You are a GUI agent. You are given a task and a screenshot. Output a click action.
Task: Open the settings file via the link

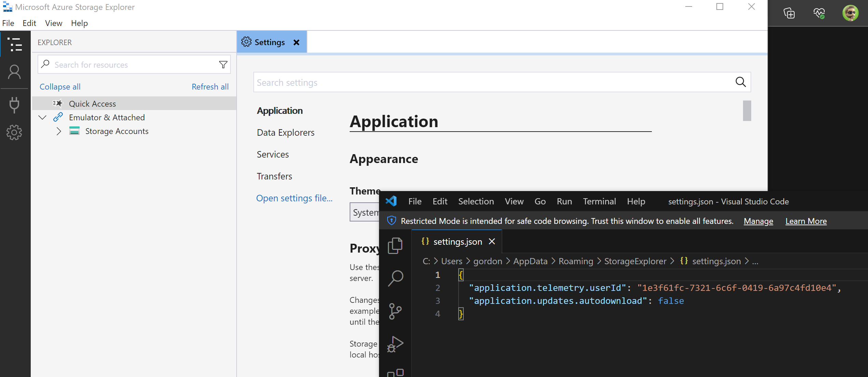(294, 198)
